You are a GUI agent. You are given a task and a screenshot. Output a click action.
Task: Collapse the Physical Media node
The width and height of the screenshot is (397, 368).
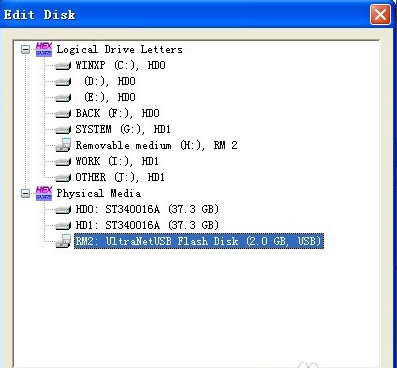click(x=26, y=194)
